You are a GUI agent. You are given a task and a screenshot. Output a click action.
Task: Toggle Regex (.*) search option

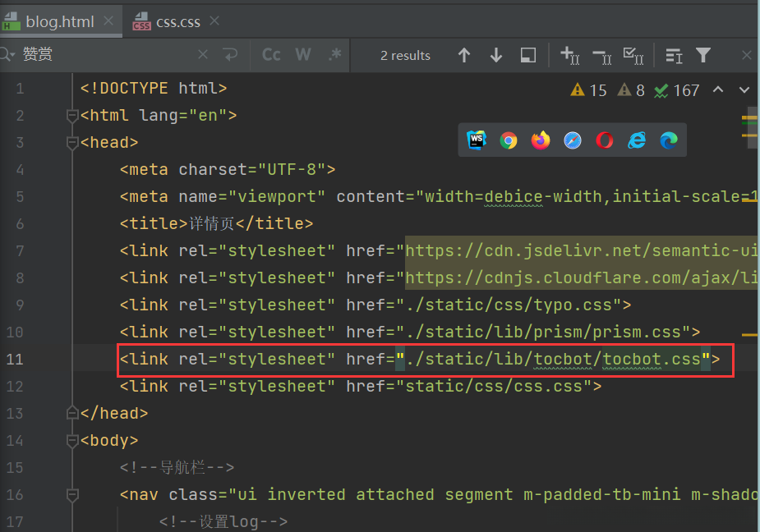[334, 55]
